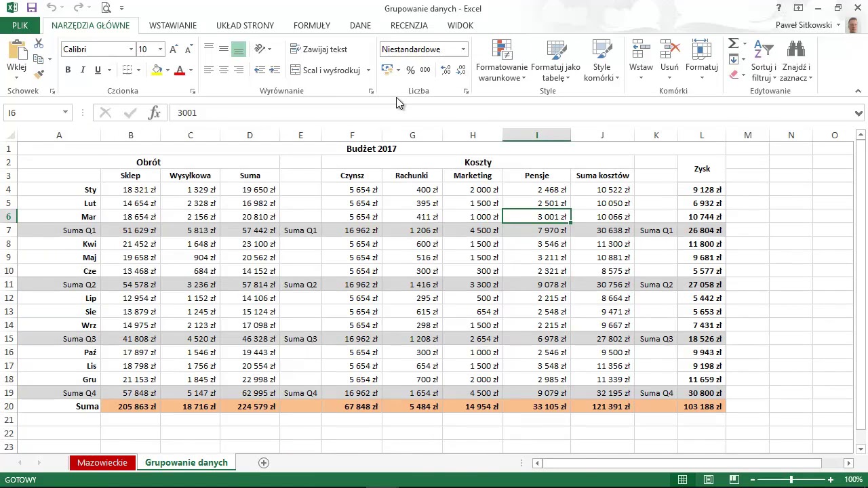Click the Formatuj jako tabelę button
This screenshot has width=868, height=488.
(x=555, y=61)
